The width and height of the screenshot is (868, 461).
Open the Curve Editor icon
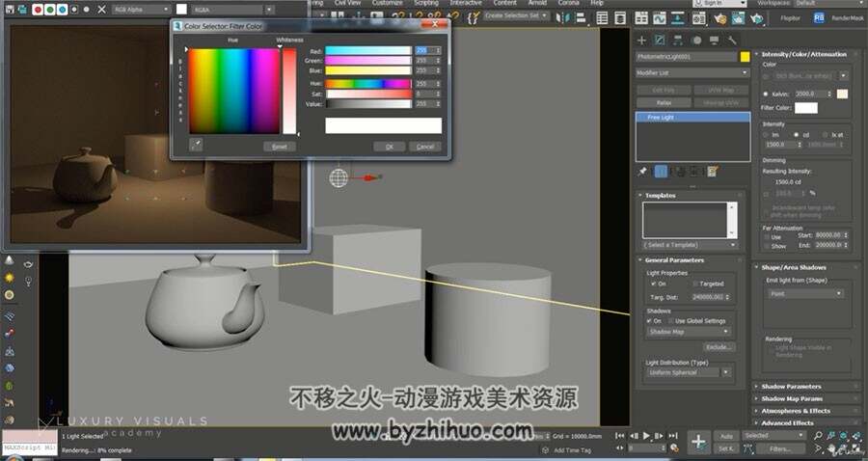click(660, 17)
